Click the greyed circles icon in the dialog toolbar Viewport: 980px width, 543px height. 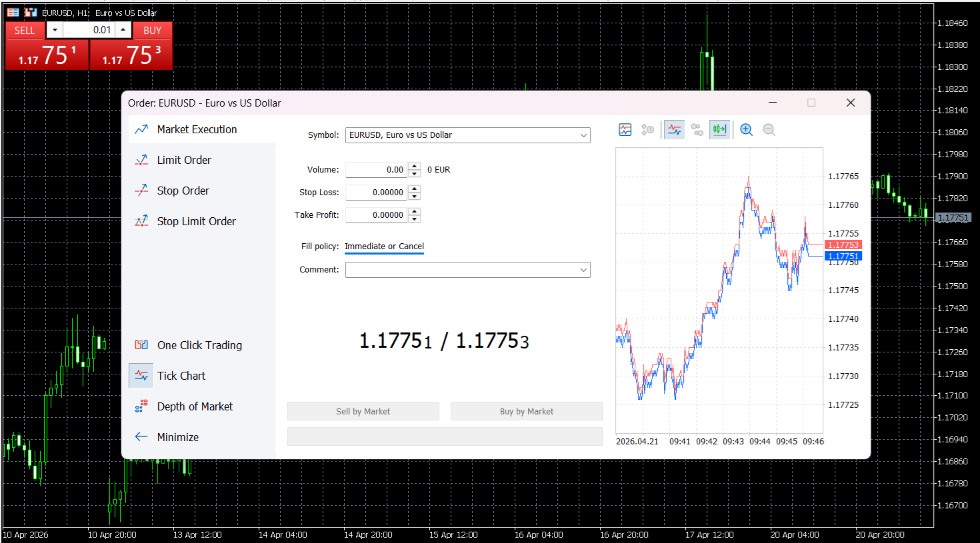[x=697, y=130]
